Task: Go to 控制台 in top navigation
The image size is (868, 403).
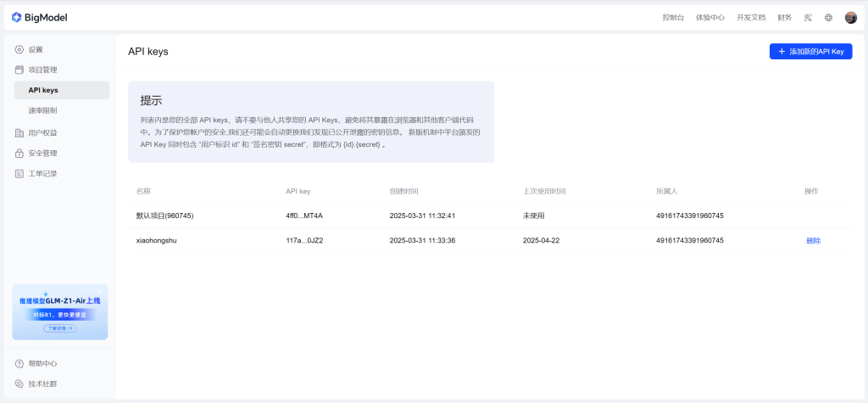Action: pos(673,17)
